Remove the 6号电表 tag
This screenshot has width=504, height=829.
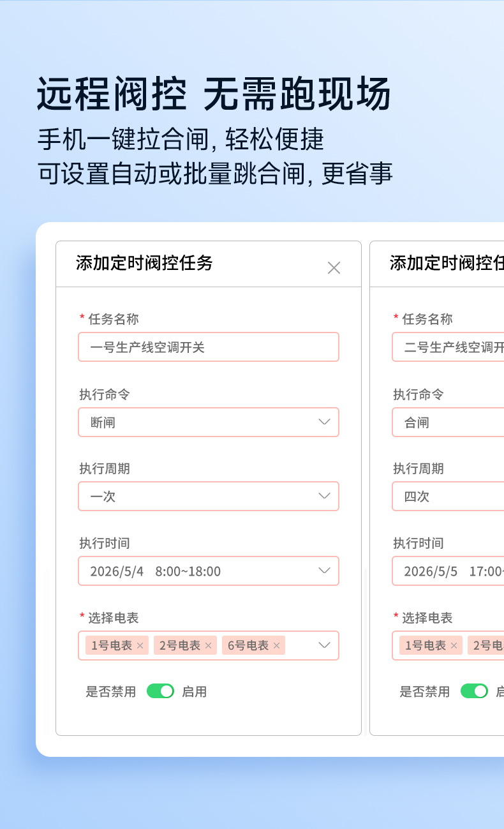[276, 646]
